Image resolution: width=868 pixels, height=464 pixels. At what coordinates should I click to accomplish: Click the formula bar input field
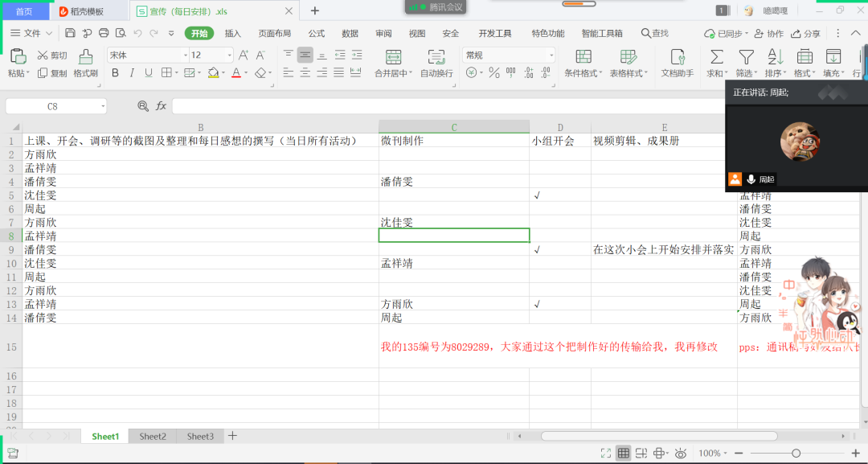[448, 106]
